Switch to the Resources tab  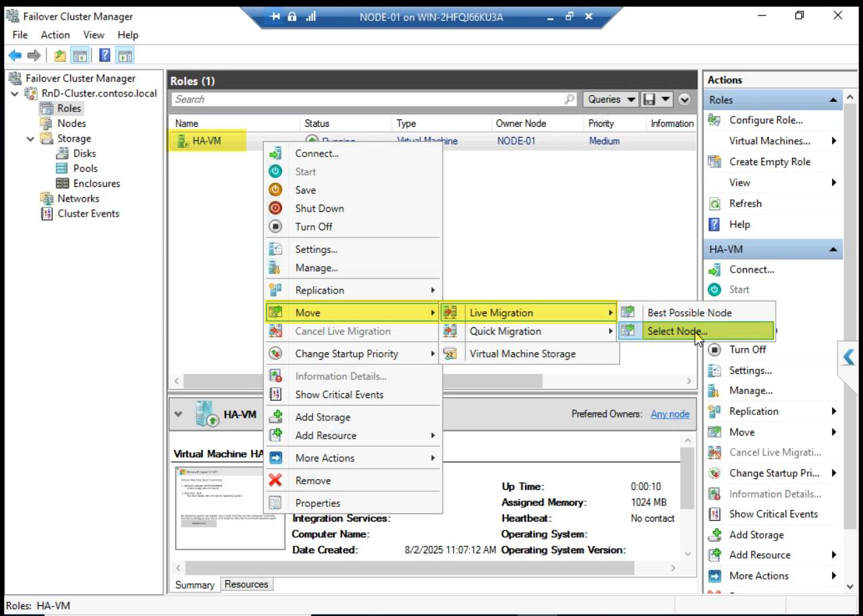click(x=246, y=584)
